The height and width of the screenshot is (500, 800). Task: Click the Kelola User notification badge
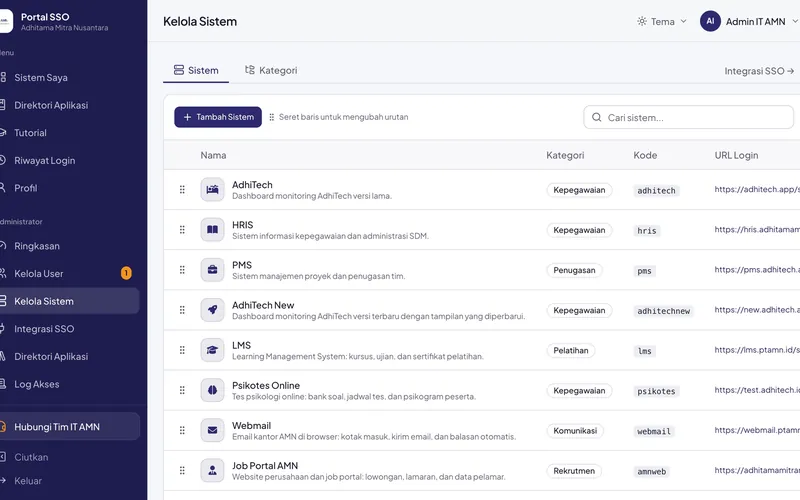(x=126, y=273)
